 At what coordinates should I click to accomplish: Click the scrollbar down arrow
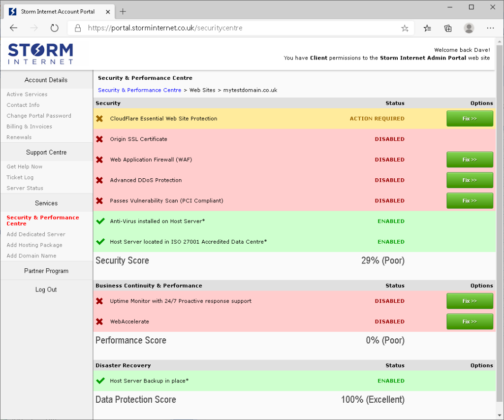pyautogui.click(x=499, y=415)
